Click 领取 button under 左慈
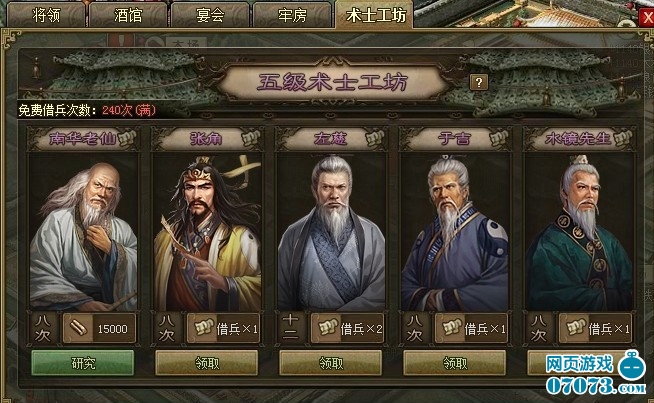The width and height of the screenshot is (654, 403). pyautogui.click(x=330, y=363)
